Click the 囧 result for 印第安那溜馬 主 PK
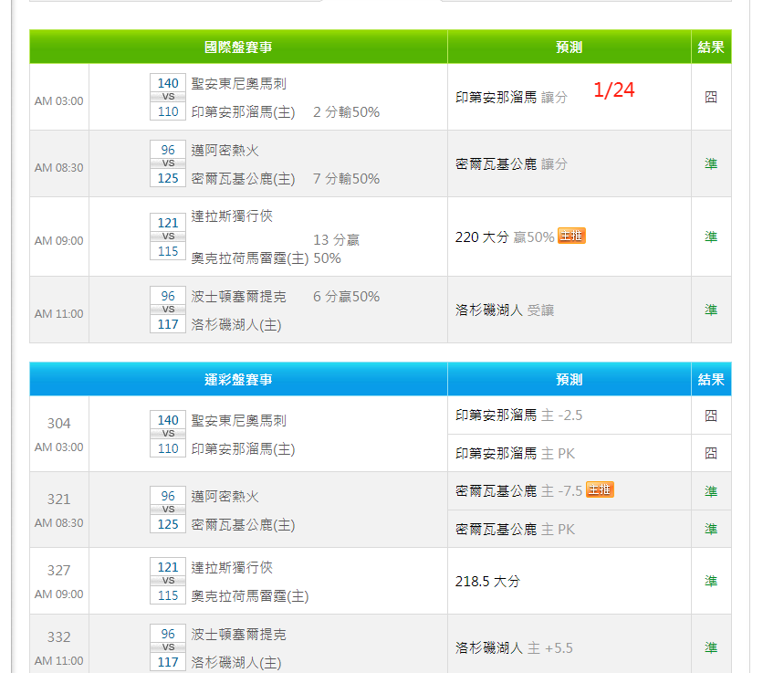Viewport: 784px width, 673px height. coord(710,453)
